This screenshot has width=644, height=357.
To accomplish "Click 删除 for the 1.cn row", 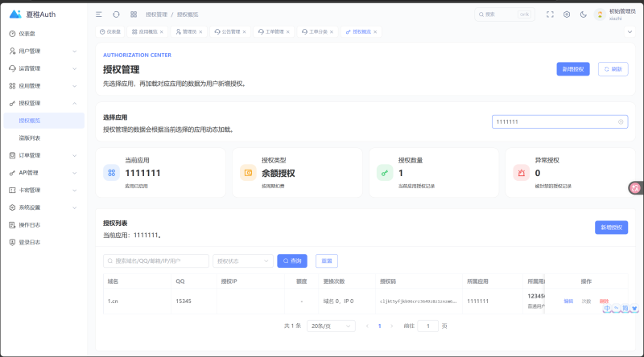I will point(604,302).
